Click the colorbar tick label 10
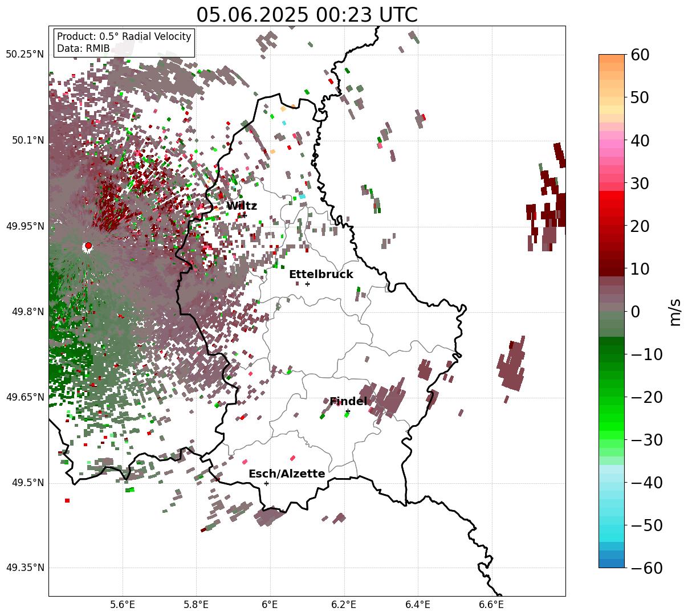 pos(641,269)
